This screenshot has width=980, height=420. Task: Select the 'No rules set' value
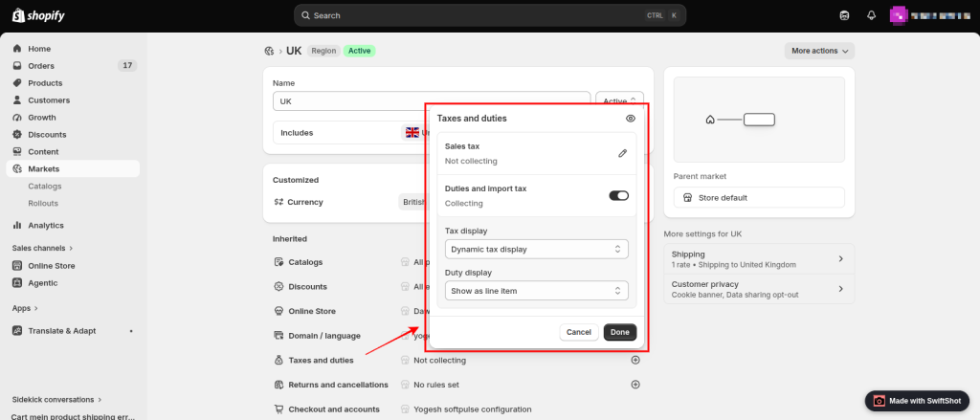coord(436,385)
